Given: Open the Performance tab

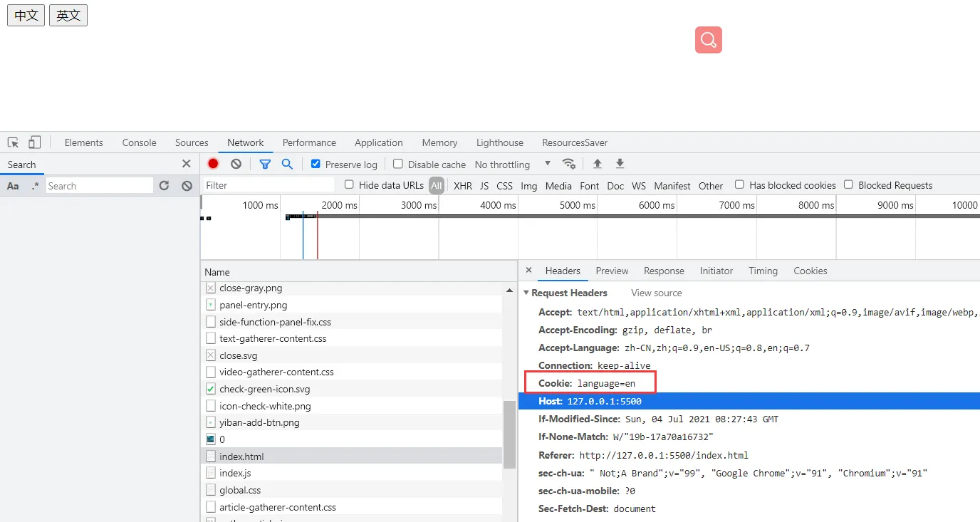Looking at the screenshot, I should point(309,142).
